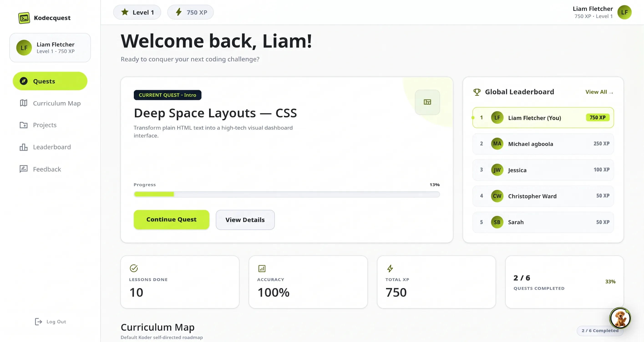Click the checkmark icon above Lessons Done
This screenshot has height=342, width=644.
click(x=134, y=268)
